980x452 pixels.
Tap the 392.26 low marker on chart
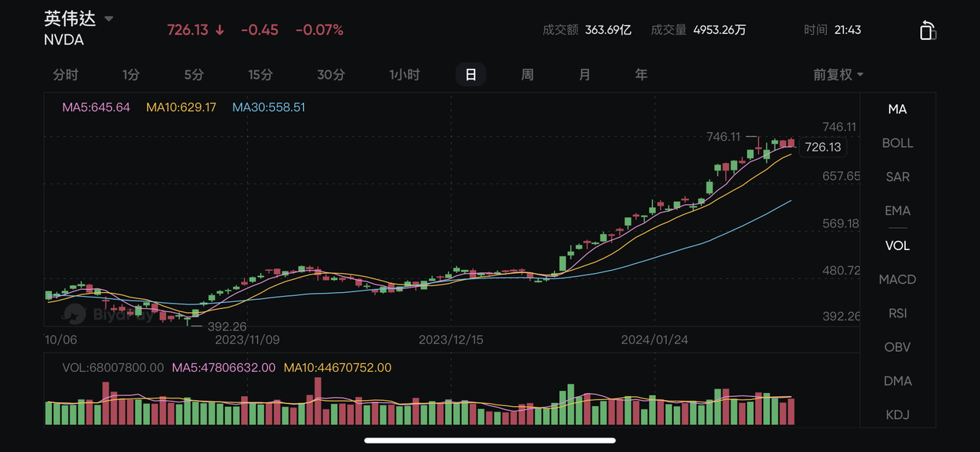(x=227, y=327)
